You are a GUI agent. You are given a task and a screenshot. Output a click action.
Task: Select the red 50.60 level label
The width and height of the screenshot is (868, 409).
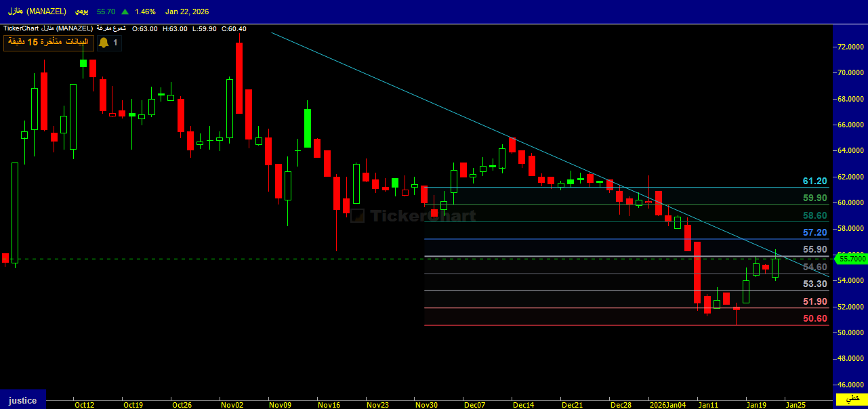coord(814,318)
